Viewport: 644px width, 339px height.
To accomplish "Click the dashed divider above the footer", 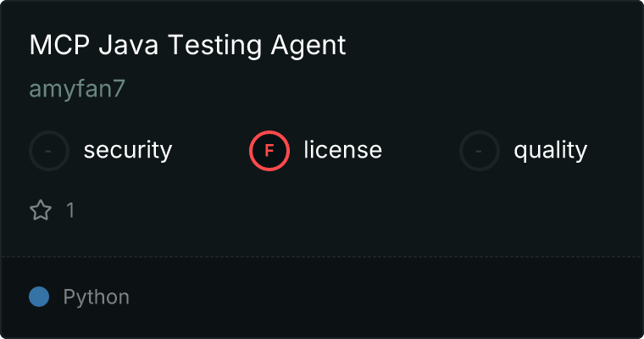I will click(x=322, y=256).
